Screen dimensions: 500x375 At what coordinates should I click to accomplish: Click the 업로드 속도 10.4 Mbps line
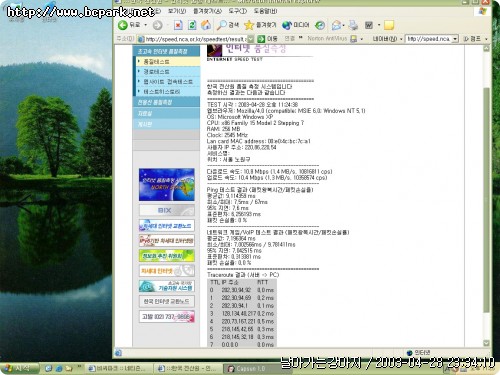coord(267,178)
